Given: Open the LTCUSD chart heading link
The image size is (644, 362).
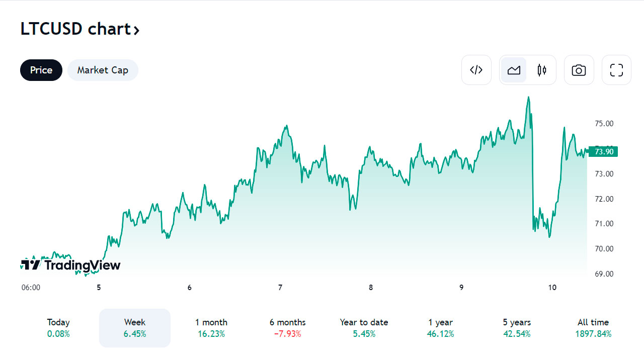Looking at the screenshot, I should (x=80, y=29).
